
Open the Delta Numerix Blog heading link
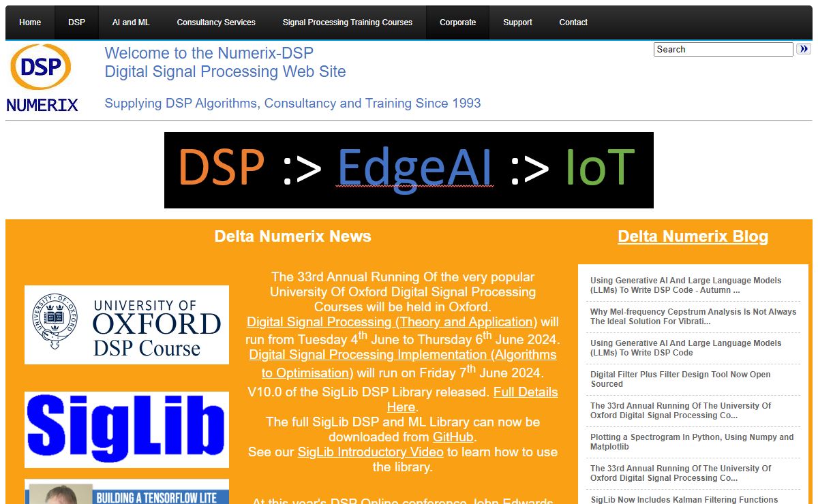coord(693,236)
